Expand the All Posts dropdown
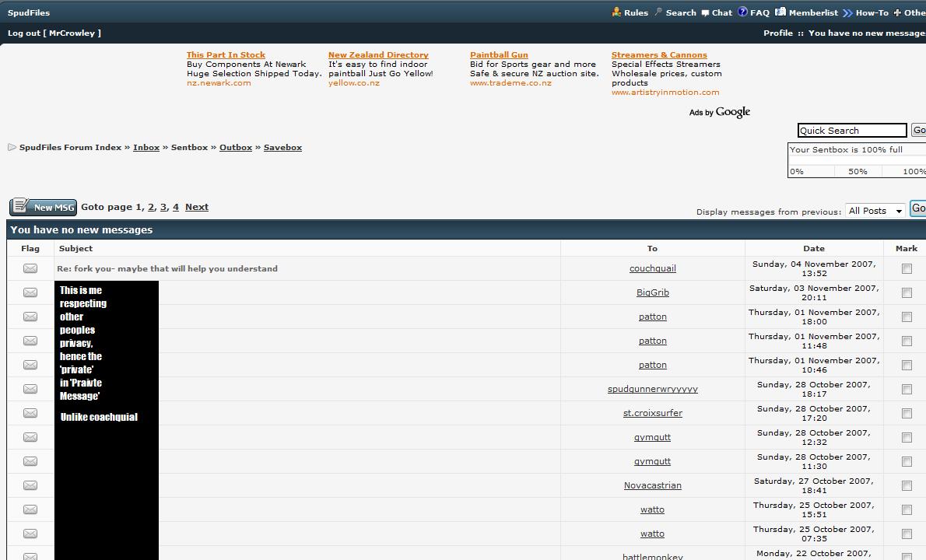 (875, 211)
